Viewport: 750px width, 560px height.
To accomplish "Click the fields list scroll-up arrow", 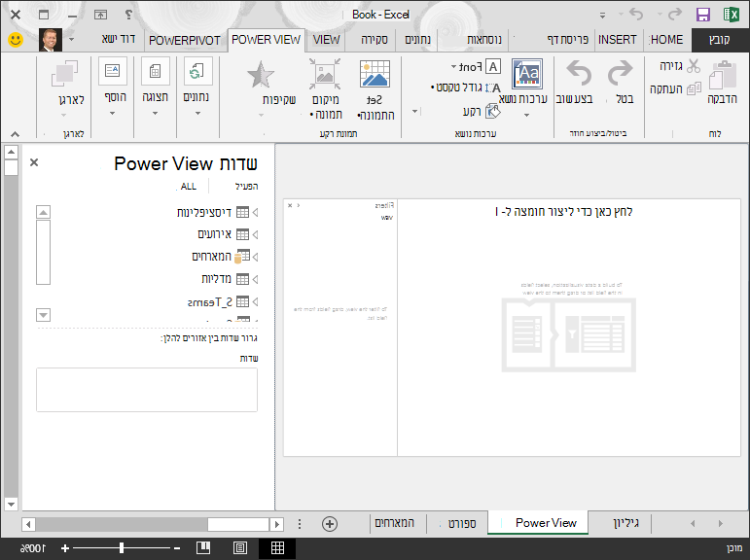I will [43, 212].
